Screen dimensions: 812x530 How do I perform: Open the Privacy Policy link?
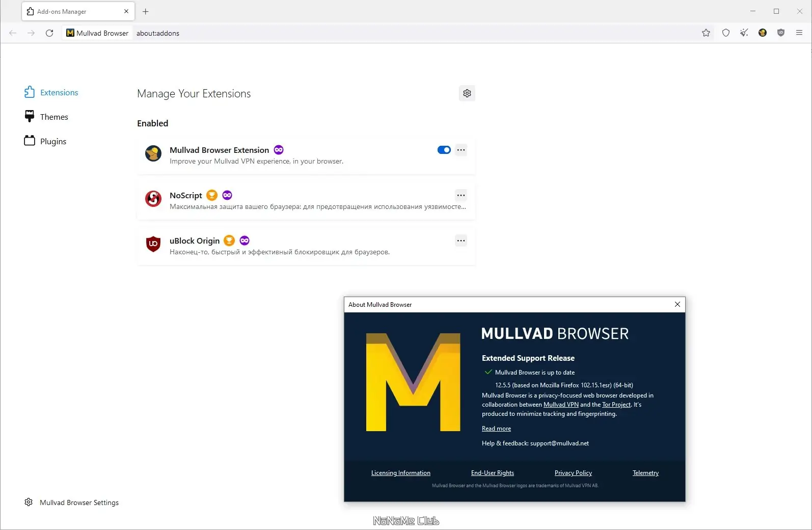tap(573, 473)
